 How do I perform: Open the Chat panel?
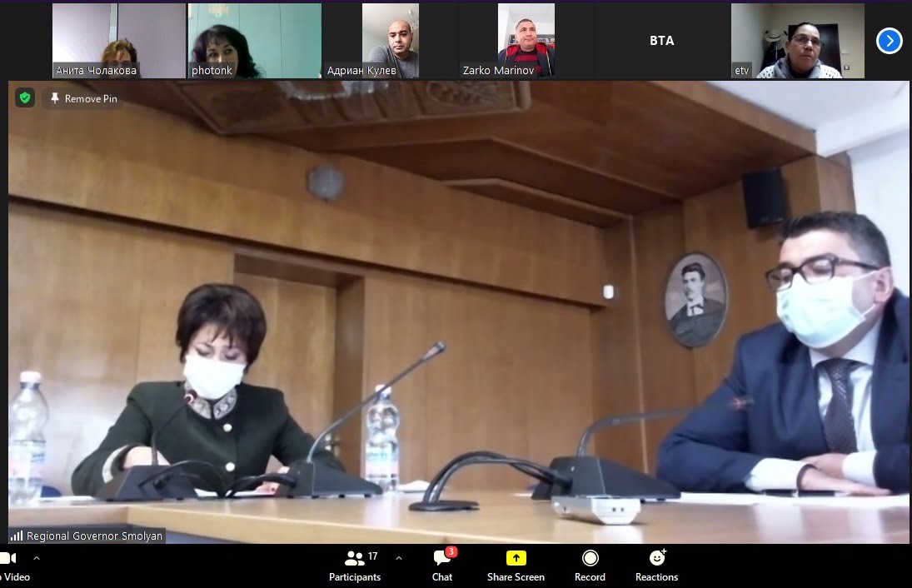pyautogui.click(x=442, y=566)
